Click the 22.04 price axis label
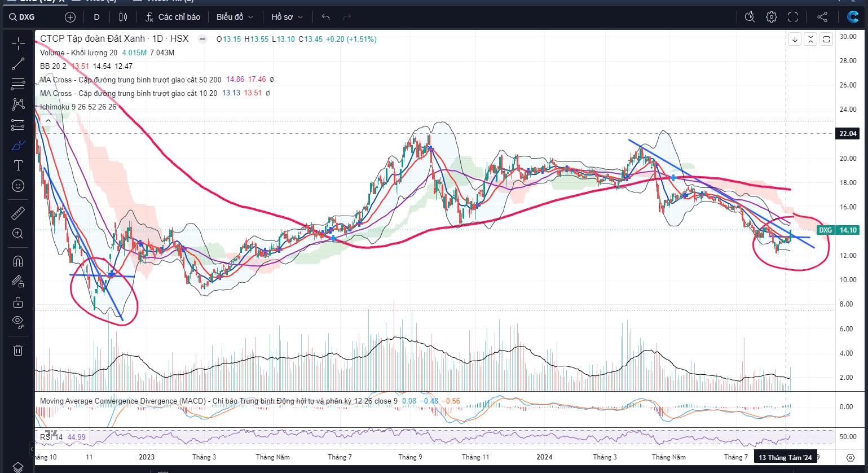Viewport: 868px width, 473px height. [848, 134]
